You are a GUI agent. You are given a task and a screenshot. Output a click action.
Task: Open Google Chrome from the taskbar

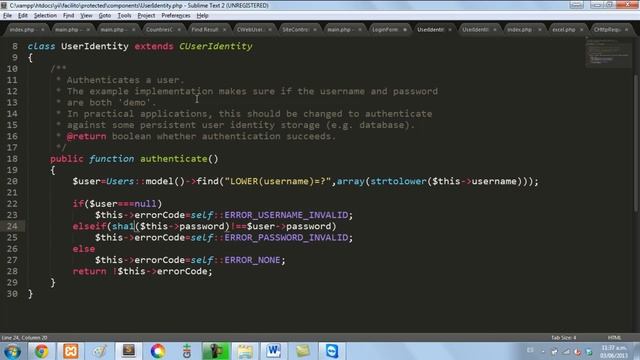41,351
